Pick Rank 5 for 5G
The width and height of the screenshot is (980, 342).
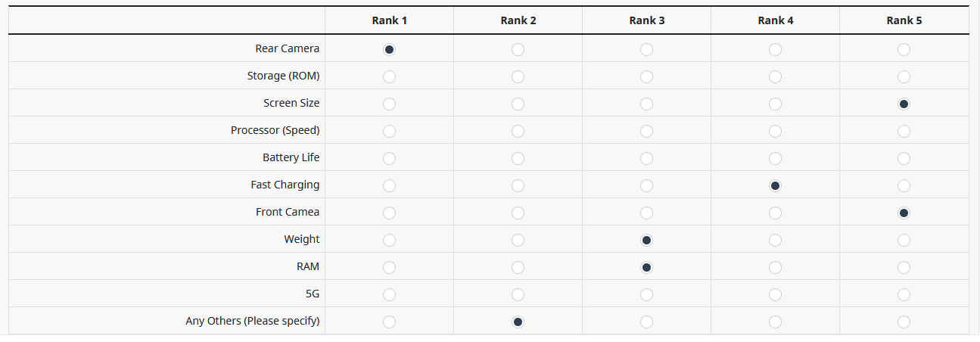[904, 295]
